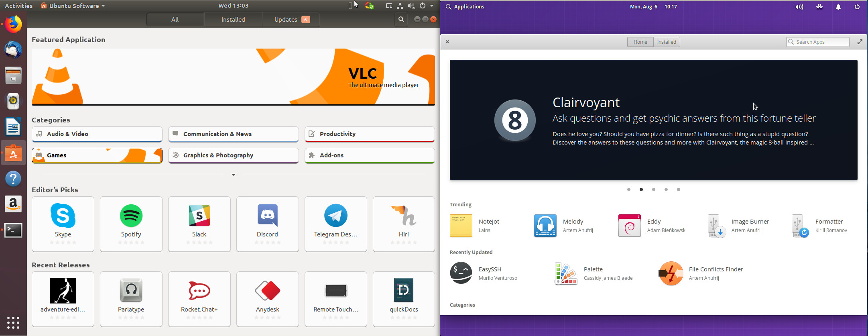This screenshot has width=868, height=336.
Task: Open Telegram Desktop app tile
Action: tap(336, 224)
